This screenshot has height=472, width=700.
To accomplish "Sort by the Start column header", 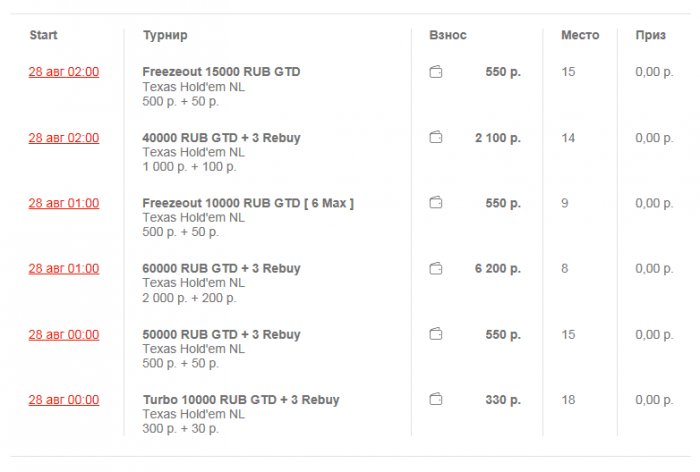I will point(43,36).
